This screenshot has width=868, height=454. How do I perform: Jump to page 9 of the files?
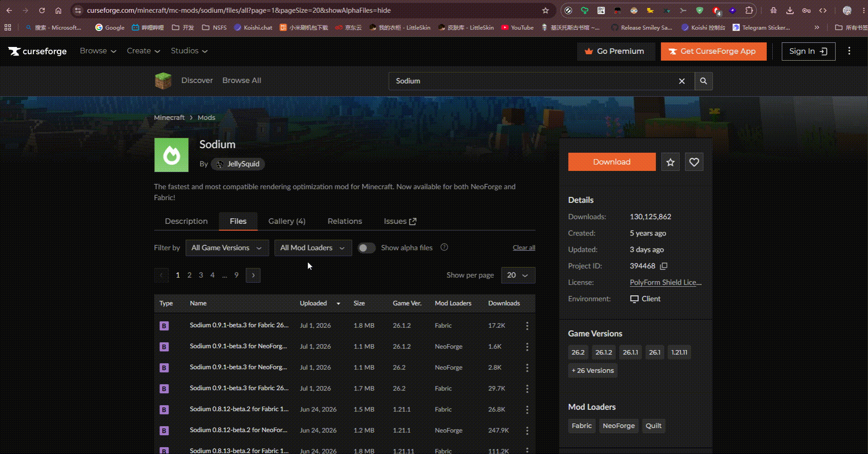[x=236, y=275]
